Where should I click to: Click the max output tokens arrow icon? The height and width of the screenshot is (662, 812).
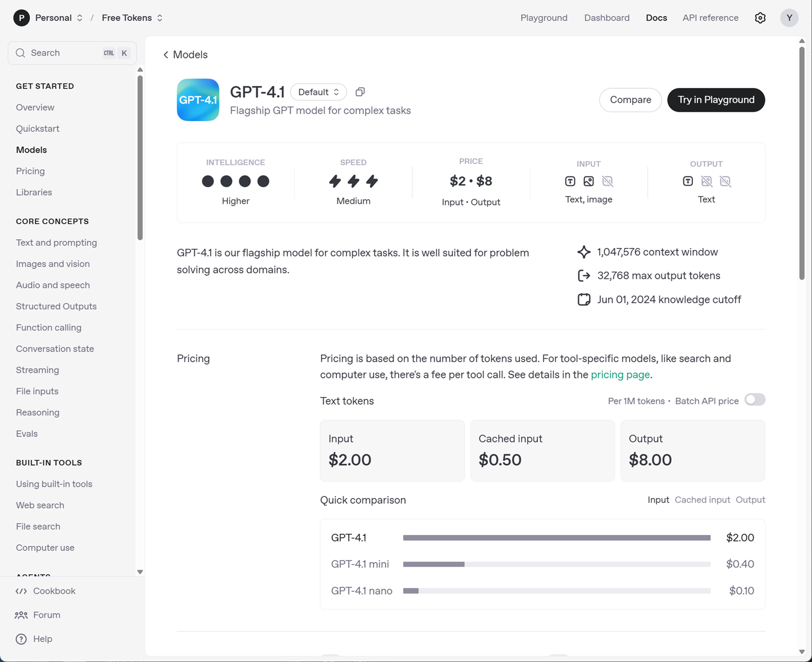tap(584, 276)
